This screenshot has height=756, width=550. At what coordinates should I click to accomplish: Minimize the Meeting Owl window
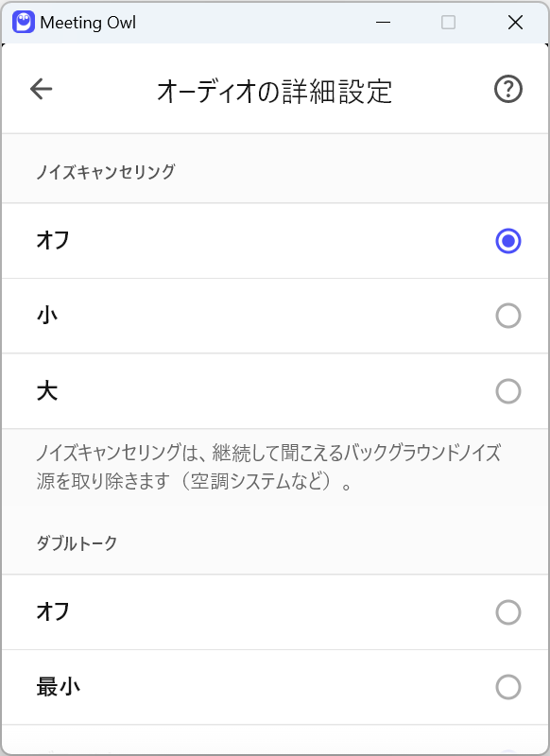click(x=384, y=22)
